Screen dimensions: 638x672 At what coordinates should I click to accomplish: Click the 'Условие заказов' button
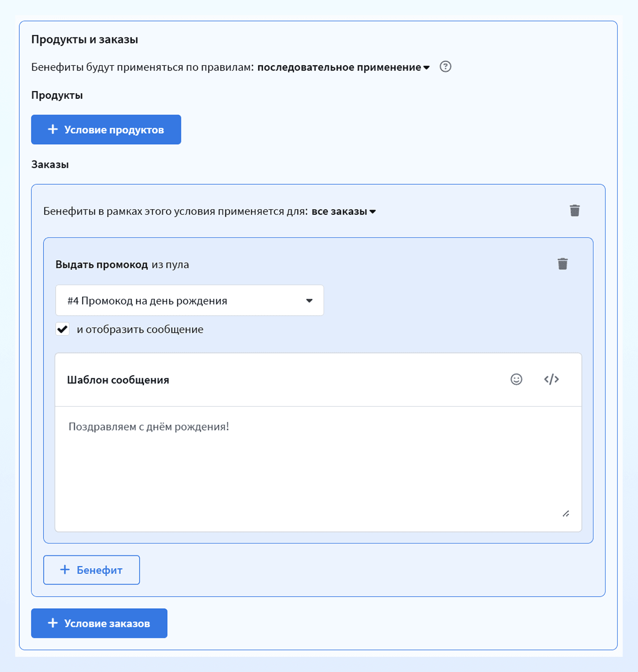(99, 623)
